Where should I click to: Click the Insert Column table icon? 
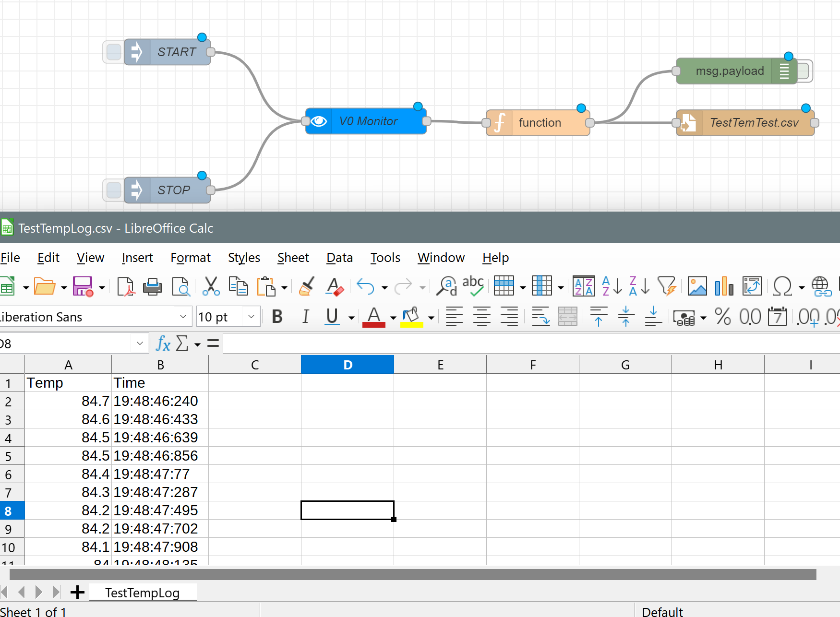tap(542, 286)
